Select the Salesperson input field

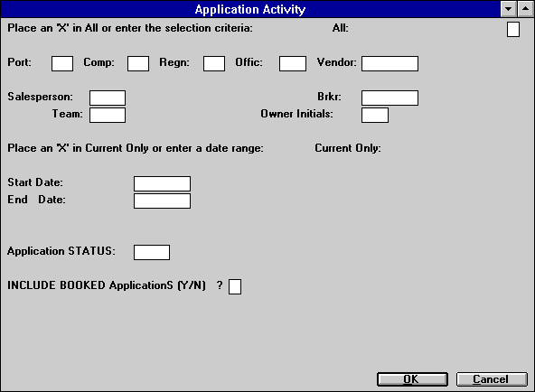(x=108, y=98)
